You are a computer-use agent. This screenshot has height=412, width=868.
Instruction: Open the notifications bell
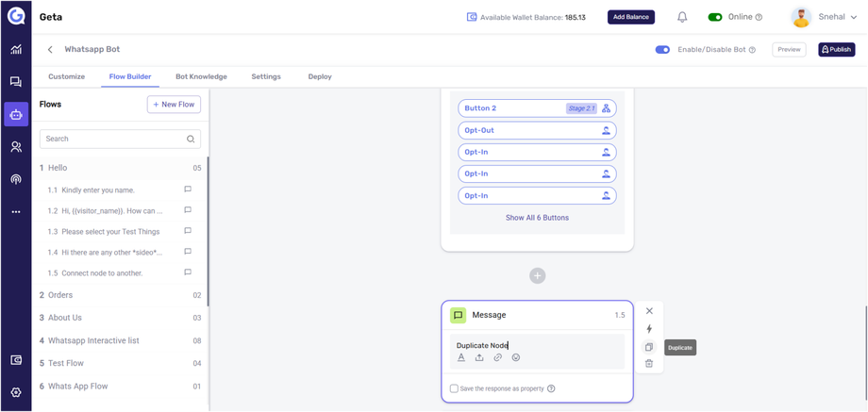tap(682, 17)
